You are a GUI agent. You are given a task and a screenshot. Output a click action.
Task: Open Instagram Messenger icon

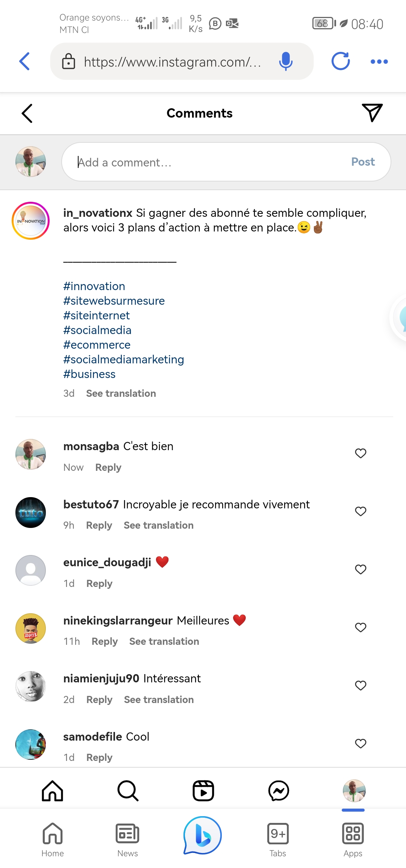[279, 791]
